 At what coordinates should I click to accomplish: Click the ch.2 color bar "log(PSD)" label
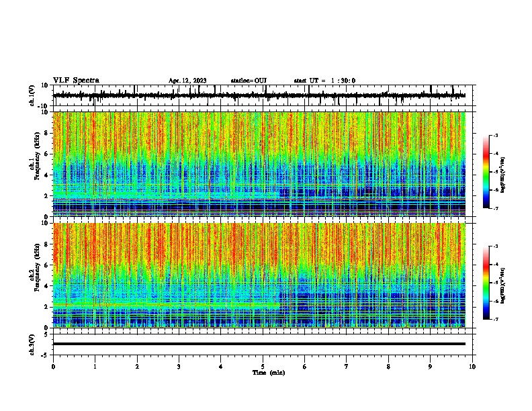click(x=502, y=285)
